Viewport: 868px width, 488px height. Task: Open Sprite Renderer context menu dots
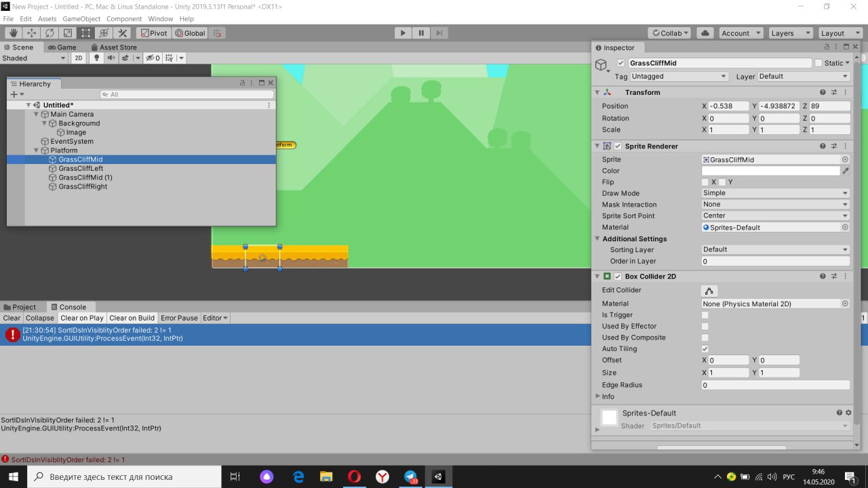pyautogui.click(x=845, y=146)
